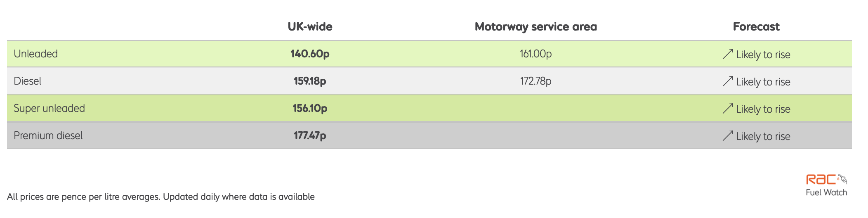Click the Forecast column header

[x=756, y=27]
